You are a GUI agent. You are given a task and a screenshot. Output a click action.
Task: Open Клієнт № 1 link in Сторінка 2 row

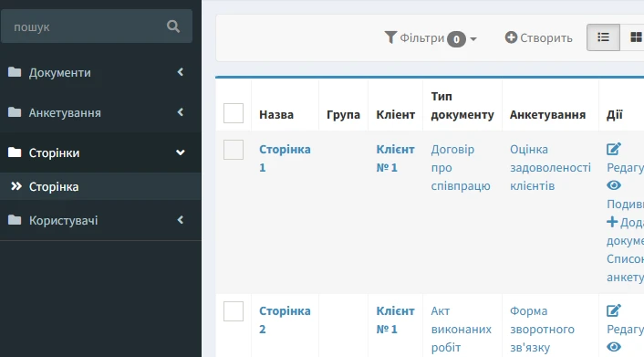click(x=395, y=320)
